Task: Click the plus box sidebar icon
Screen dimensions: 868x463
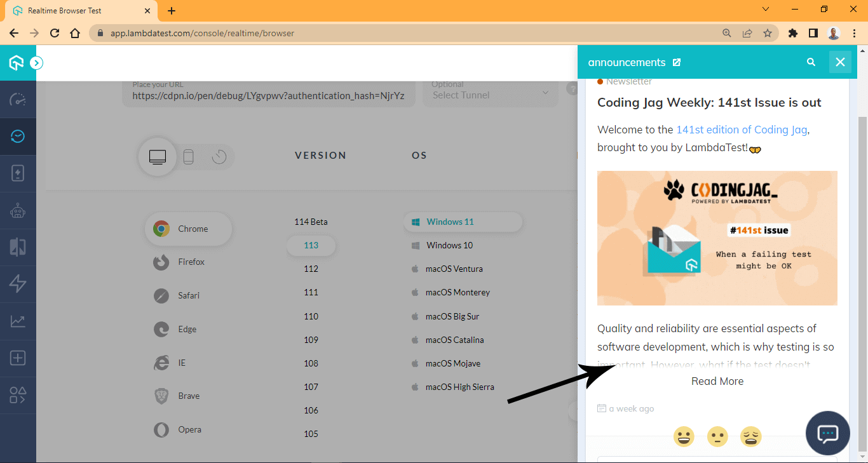Action: [18, 358]
